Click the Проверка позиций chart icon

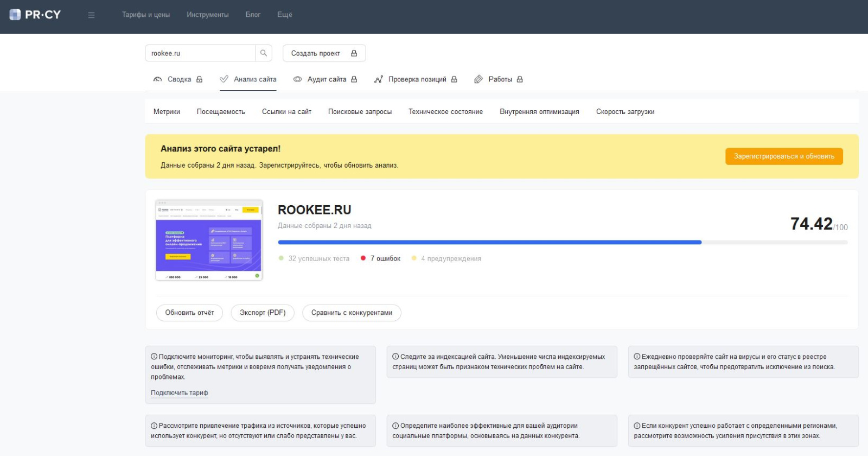point(379,79)
